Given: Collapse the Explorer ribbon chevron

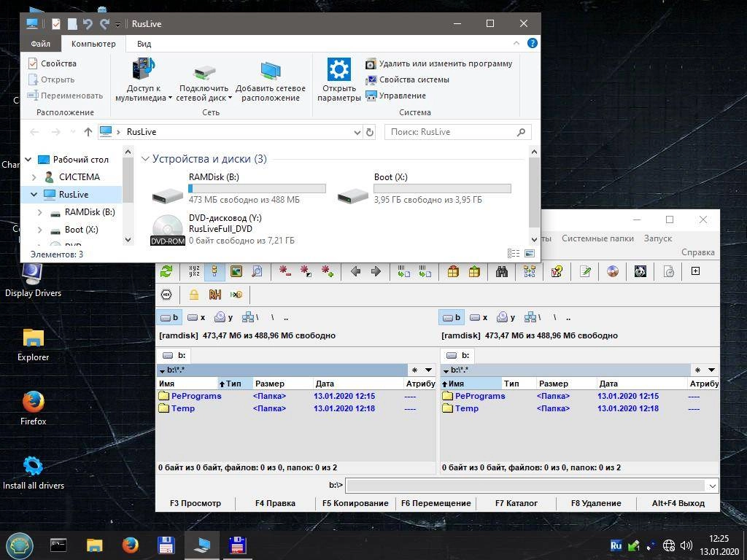Looking at the screenshot, I should (516, 43).
